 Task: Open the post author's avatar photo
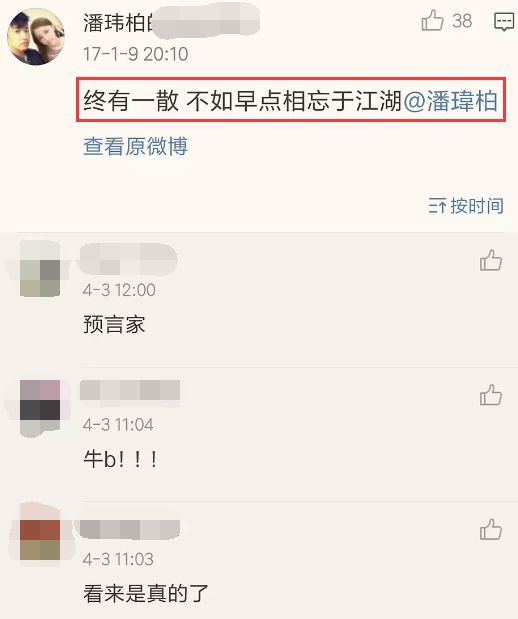pyautogui.click(x=36, y=37)
